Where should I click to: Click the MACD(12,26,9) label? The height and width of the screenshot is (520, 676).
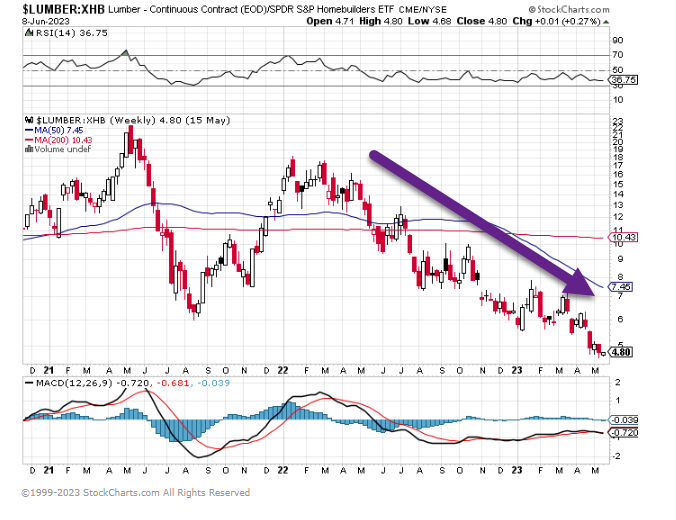pyautogui.click(x=74, y=383)
